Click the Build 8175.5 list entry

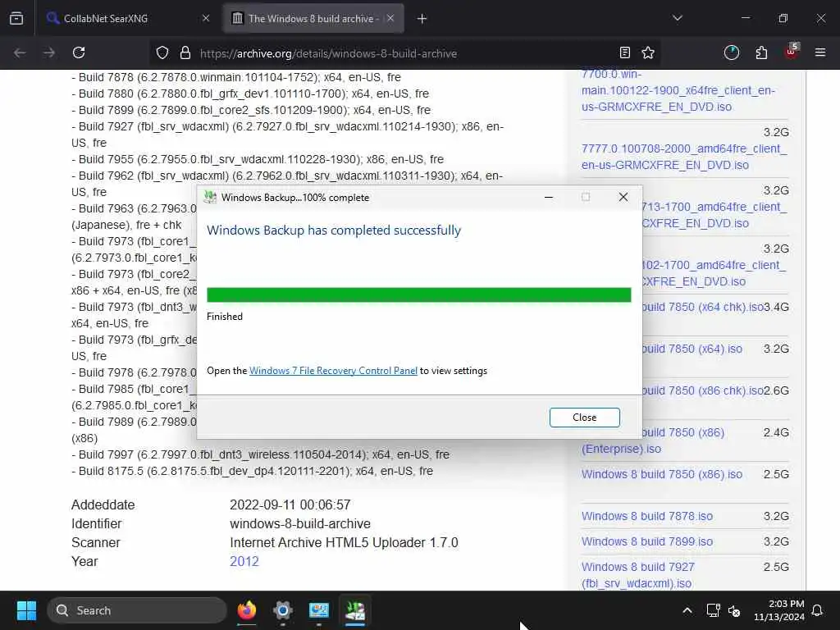(253, 471)
